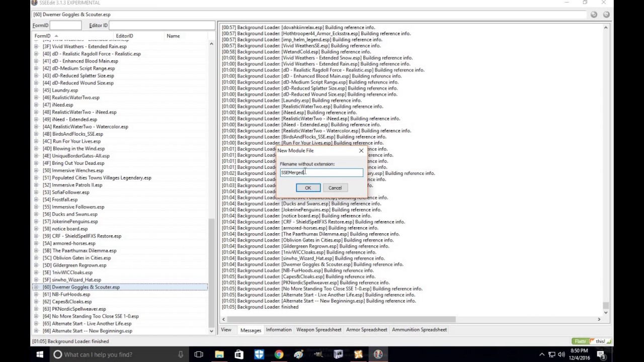Select [61] NB-FurHoods.esp row
This screenshot has height=362, width=644.
66,295
